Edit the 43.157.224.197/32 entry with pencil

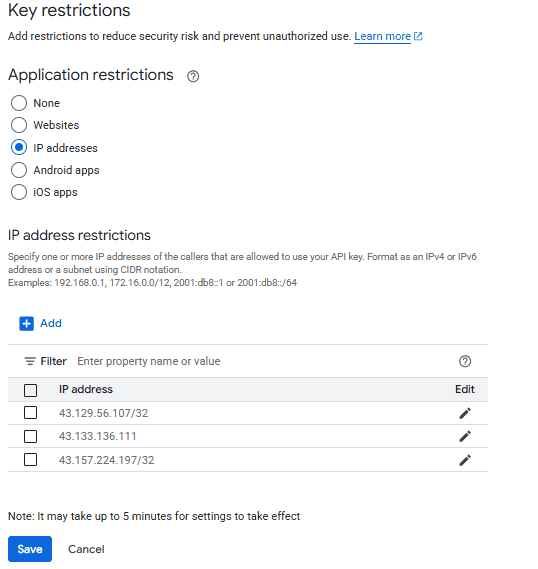pos(465,460)
